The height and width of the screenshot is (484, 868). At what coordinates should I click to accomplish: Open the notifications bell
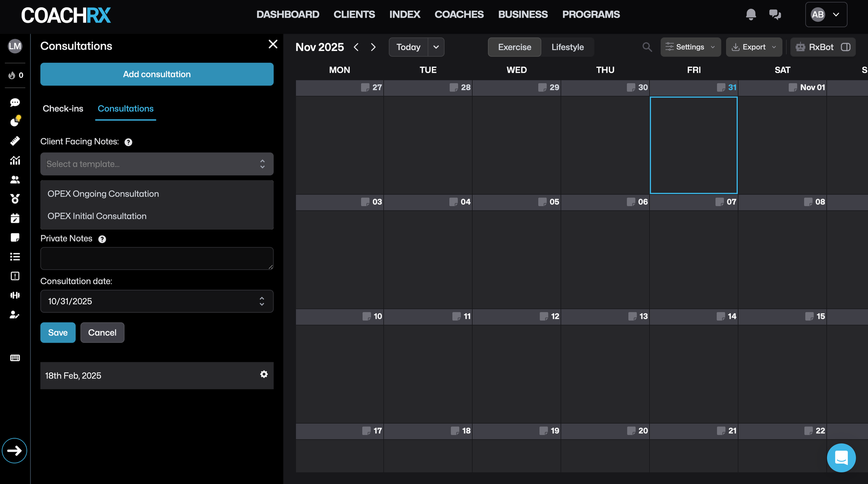click(751, 15)
